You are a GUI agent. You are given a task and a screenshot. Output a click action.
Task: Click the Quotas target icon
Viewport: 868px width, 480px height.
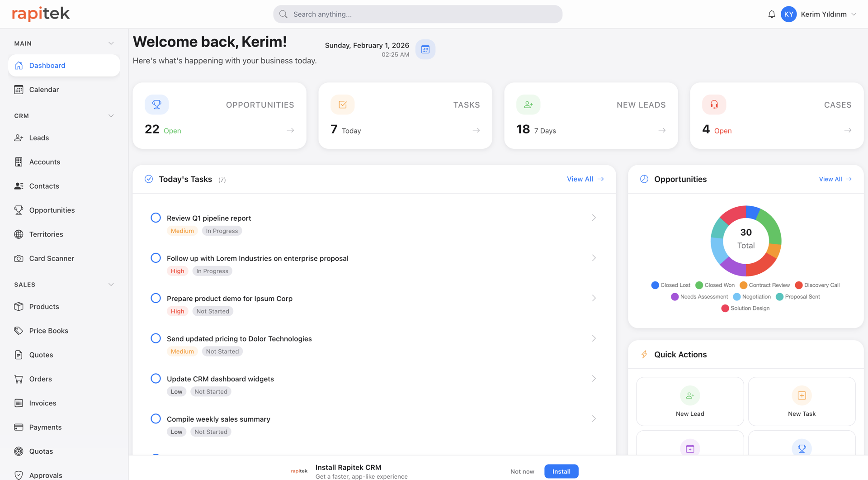[x=19, y=451]
